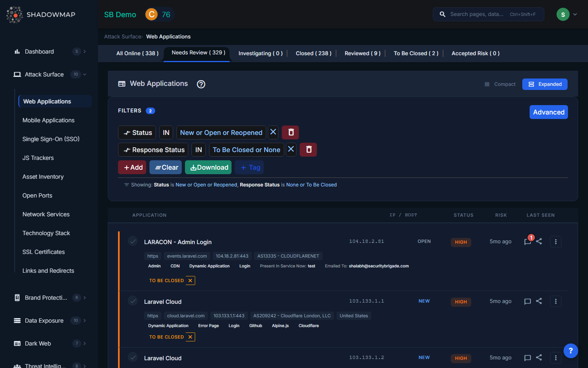Click the blue help bubble
Image resolution: width=588 pixels, height=368 pixels.
click(x=570, y=350)
